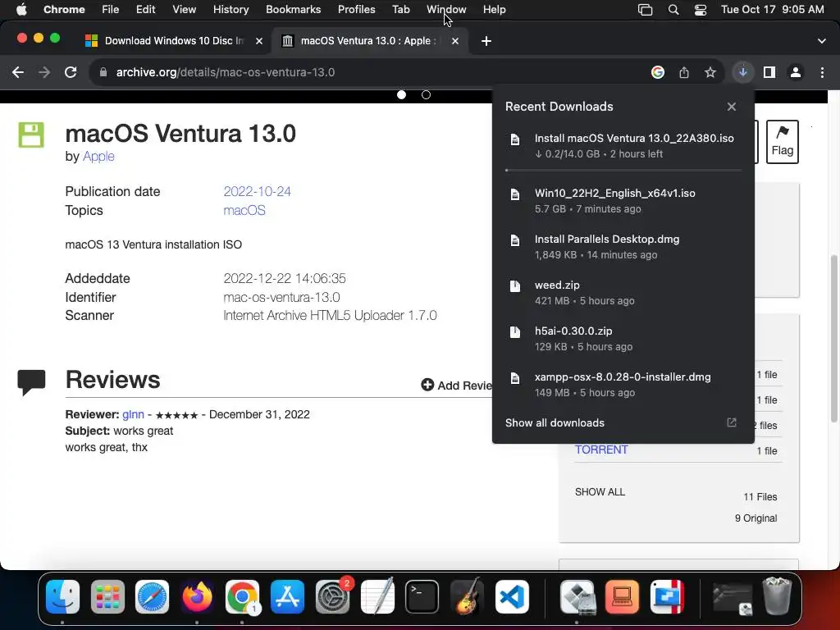Open App Store from the Dock
This screenshot has height=630, width=840.
tap(287, 596)
